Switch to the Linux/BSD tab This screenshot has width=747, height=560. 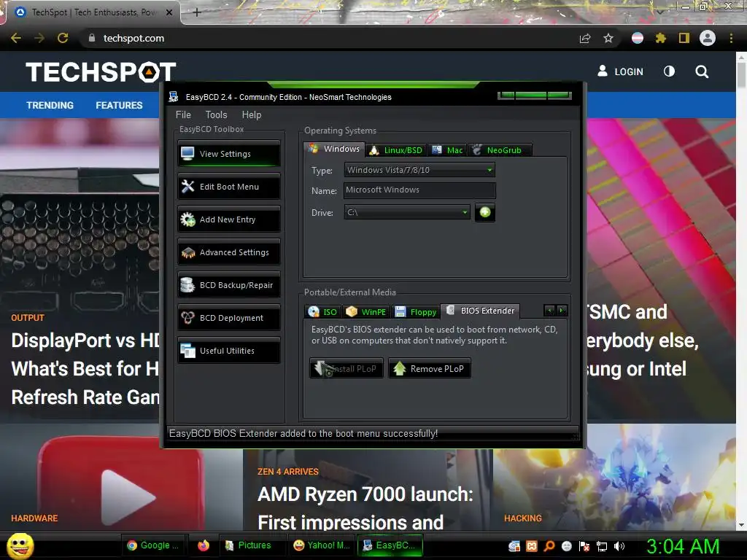click(x=396, y=150)
